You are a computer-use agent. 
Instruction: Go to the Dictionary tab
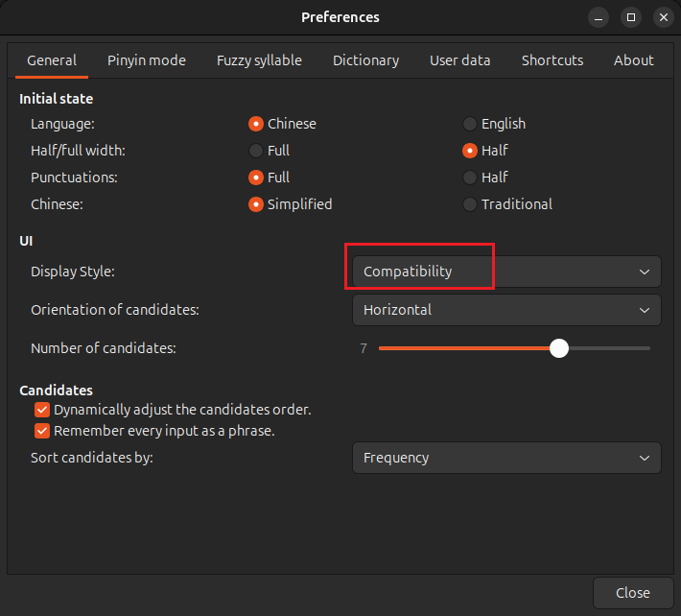click(x=365, y=60)
